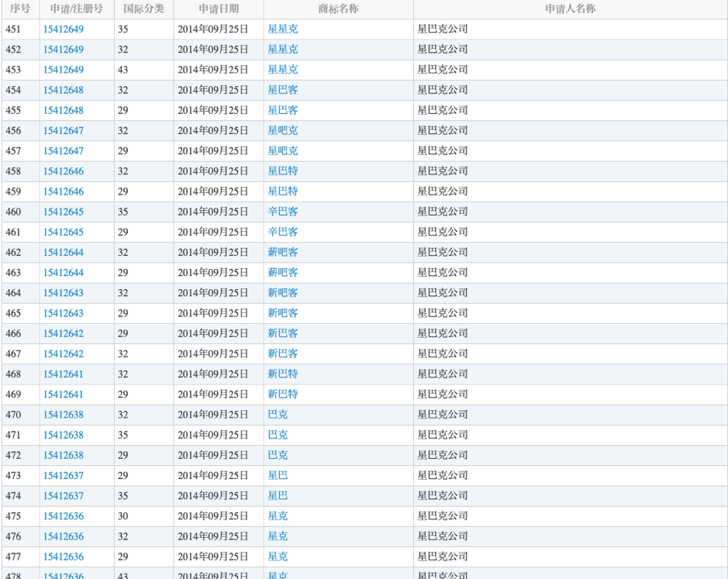Select serial number cell 465
Image resolution: width=728 pixels, height=579 pixels.
pos(13,313)
